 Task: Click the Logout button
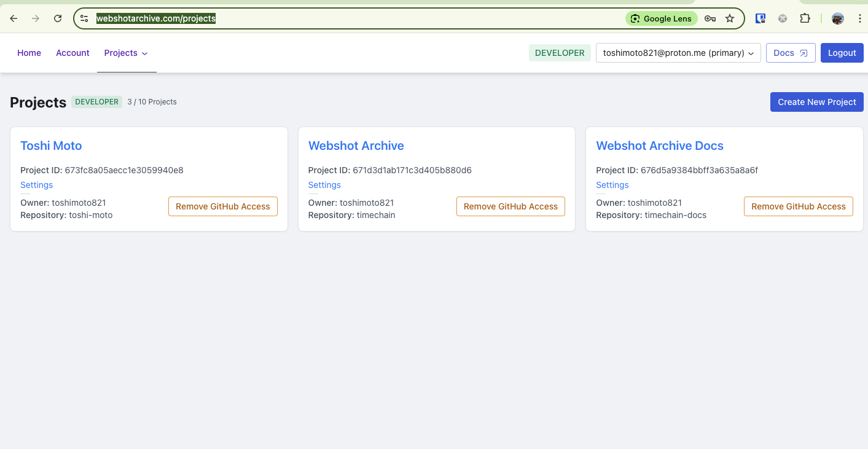point(842,53)
